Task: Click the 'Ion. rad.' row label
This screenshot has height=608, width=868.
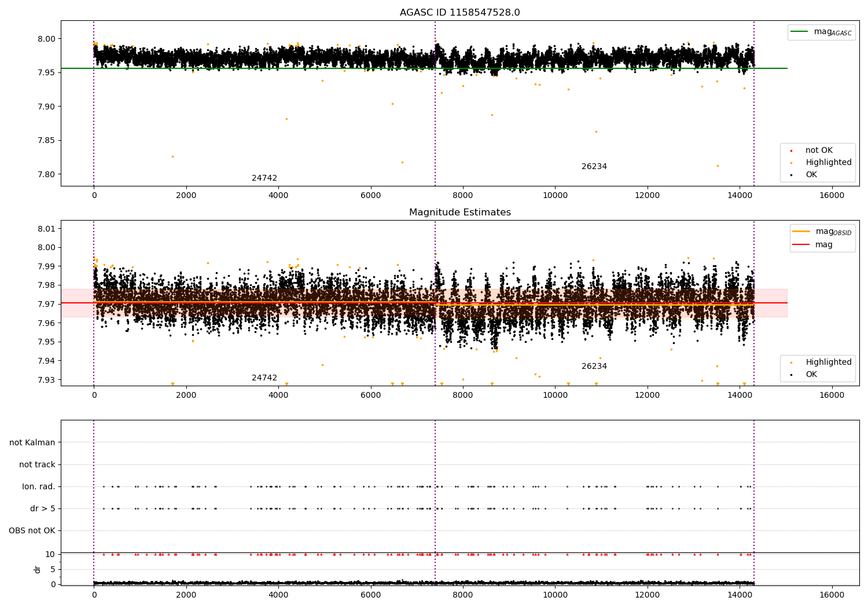Action: 39,487
